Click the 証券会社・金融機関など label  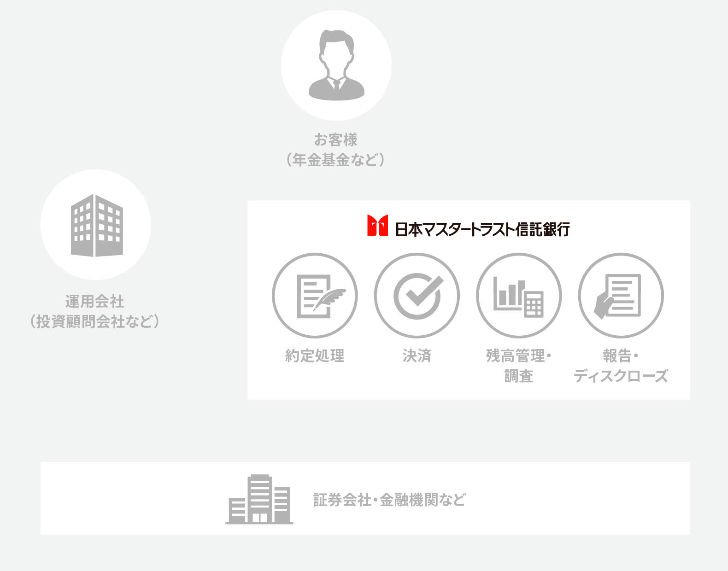[x=389, y=500]
